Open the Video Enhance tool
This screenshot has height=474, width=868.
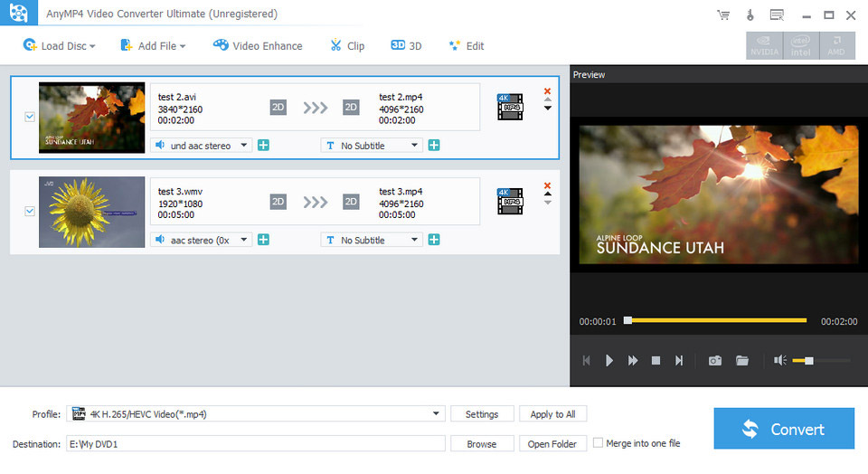(258, 46)
